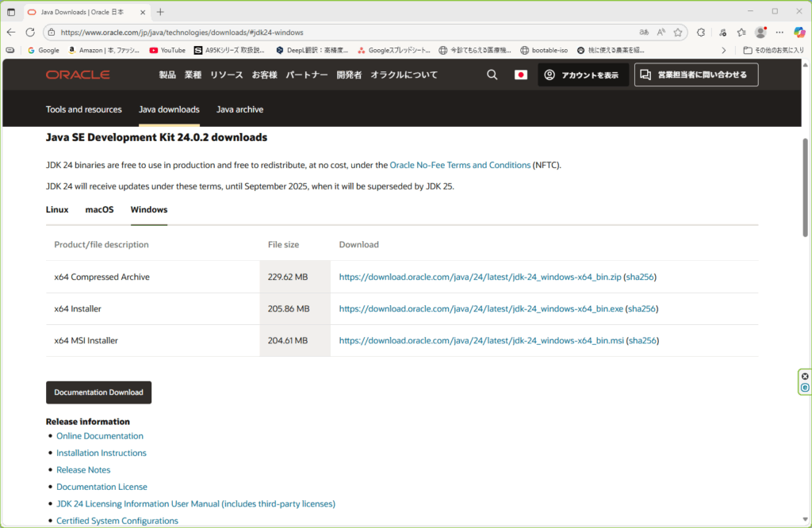
Task: Refresh the page
Action: click(29, 33)
